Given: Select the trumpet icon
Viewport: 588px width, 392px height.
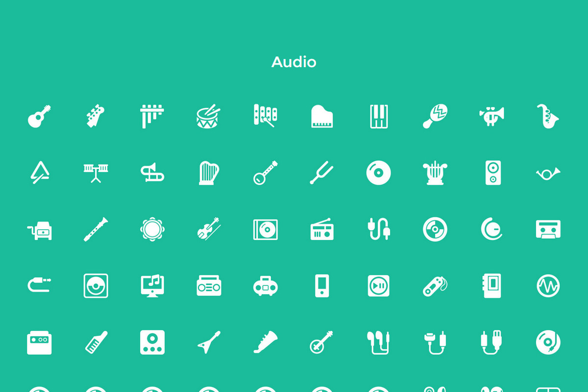Looking at the screenshot, I should (491, 116).
